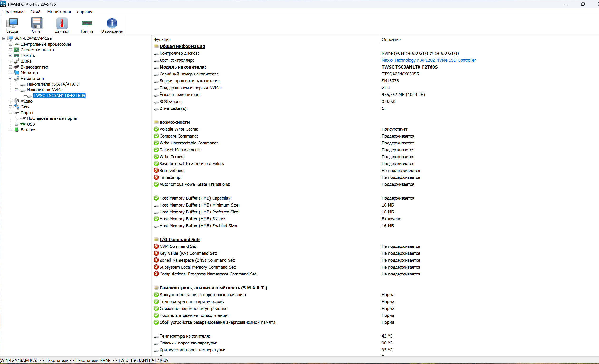Select Накопители (S)ATA/ATAPI tree item
Screen dimensions: 599x364
point(53,84)
